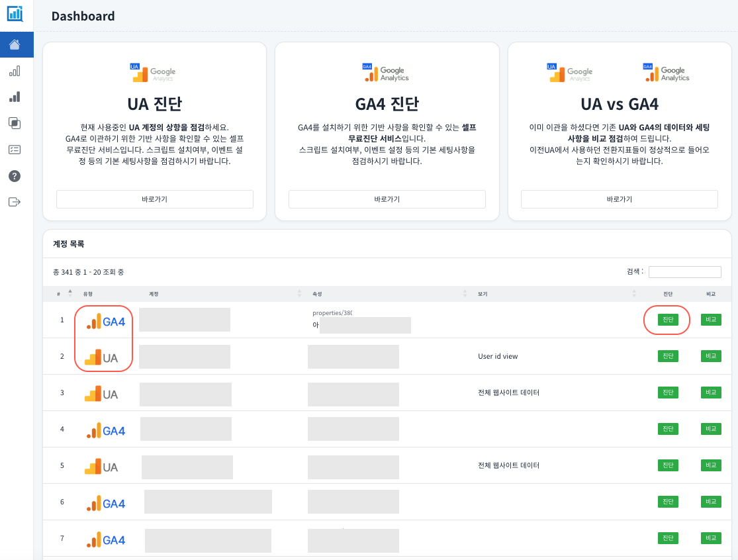Click the UA vs GA4 card heading
Viewport: 738px width, 560px height.
tap(620, 104)
